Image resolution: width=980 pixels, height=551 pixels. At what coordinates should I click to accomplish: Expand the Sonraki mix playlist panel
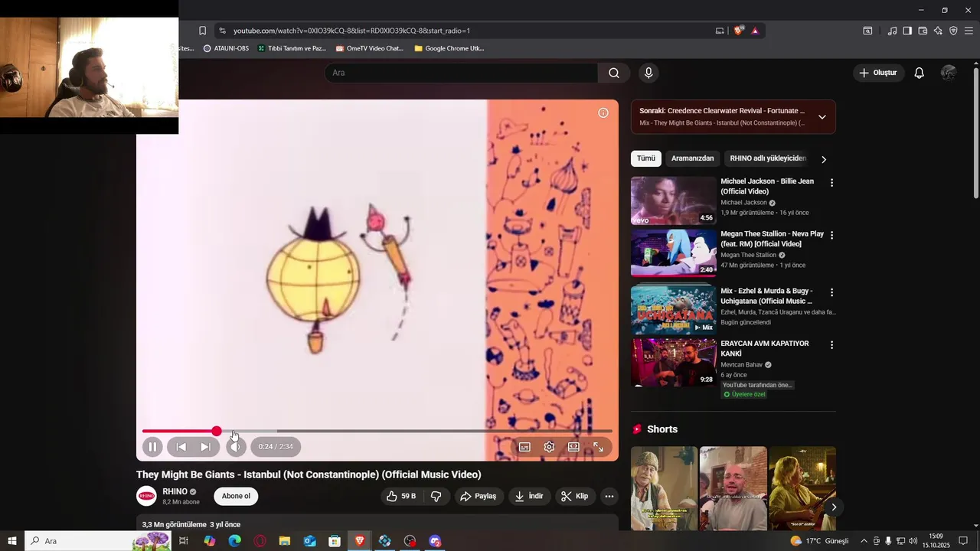click(822, 117)
